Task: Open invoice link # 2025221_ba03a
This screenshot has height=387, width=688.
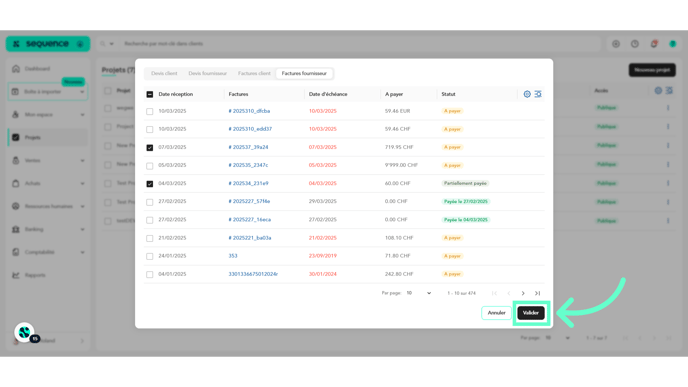Action: 250,237
